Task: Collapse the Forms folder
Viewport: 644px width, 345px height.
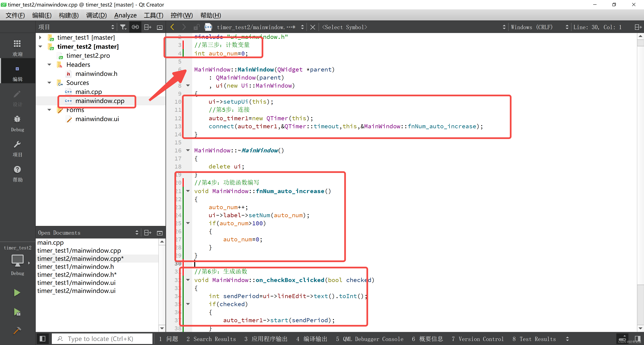Action: 49,110
